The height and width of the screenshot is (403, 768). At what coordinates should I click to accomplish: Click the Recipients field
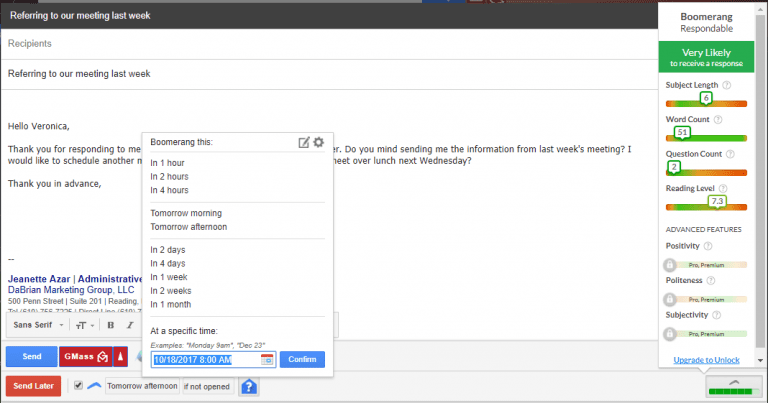329,44
